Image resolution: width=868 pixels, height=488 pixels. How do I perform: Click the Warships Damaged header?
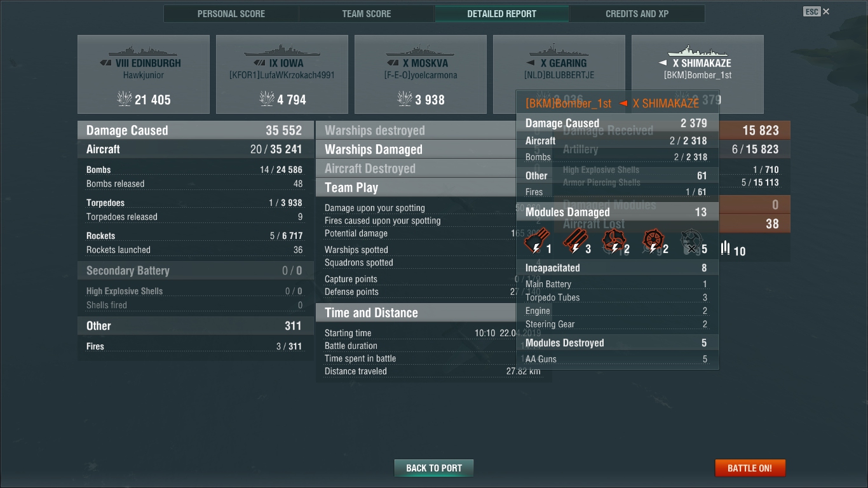click(x=416, y=149)
